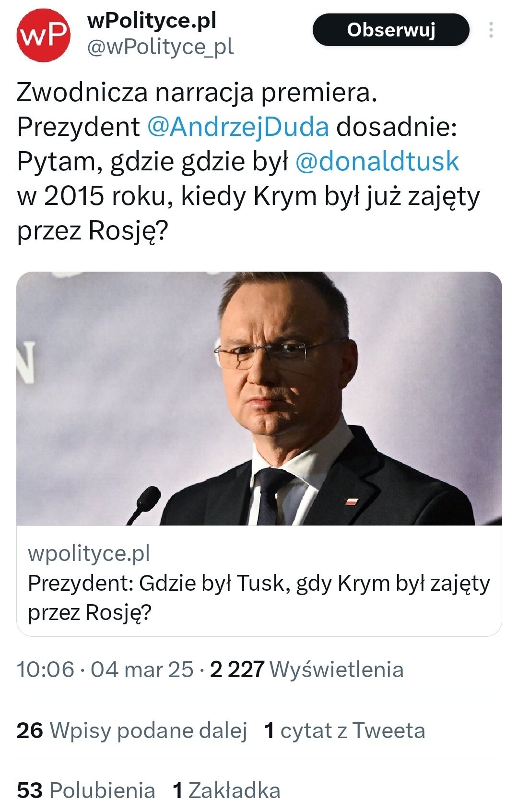The image size is (518, 812).
Task: Click wpolityce.pl domain in link card
Action: (89, 553)
